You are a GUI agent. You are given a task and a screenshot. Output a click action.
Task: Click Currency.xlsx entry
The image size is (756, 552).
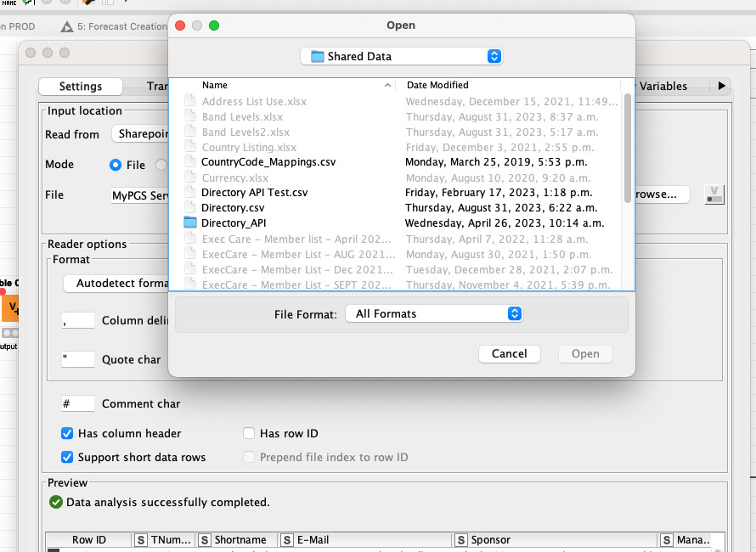tap(234, 177)
